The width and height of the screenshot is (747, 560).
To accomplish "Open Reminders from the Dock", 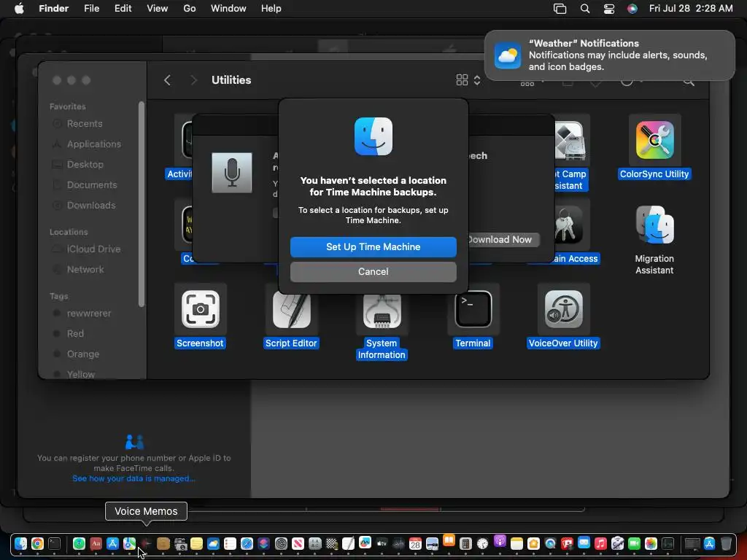I will (230, 543).
